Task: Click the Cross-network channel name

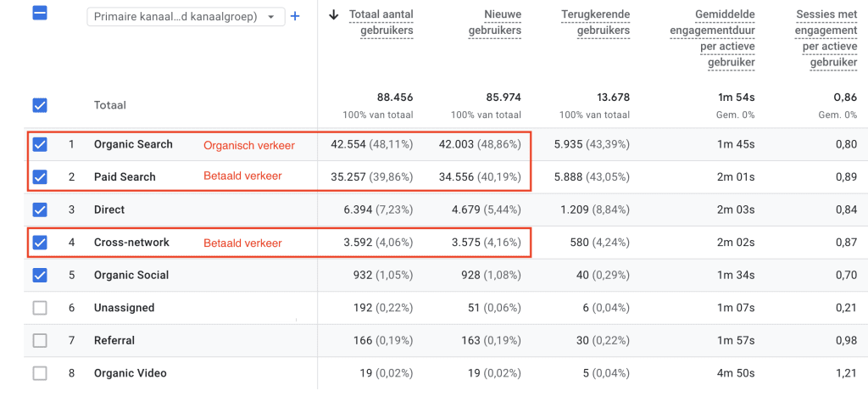Action: click(131, 243)
